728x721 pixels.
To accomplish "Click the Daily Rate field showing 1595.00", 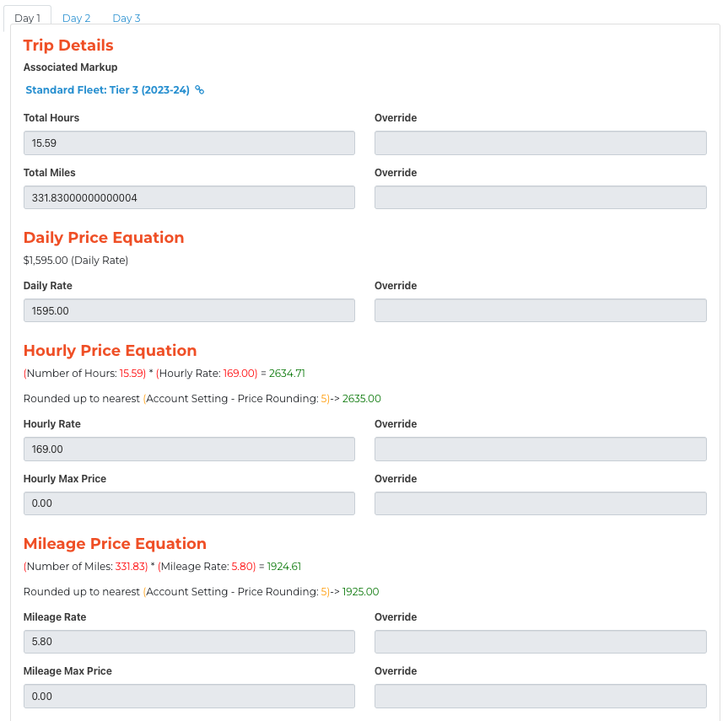I will tap(189, 310).
